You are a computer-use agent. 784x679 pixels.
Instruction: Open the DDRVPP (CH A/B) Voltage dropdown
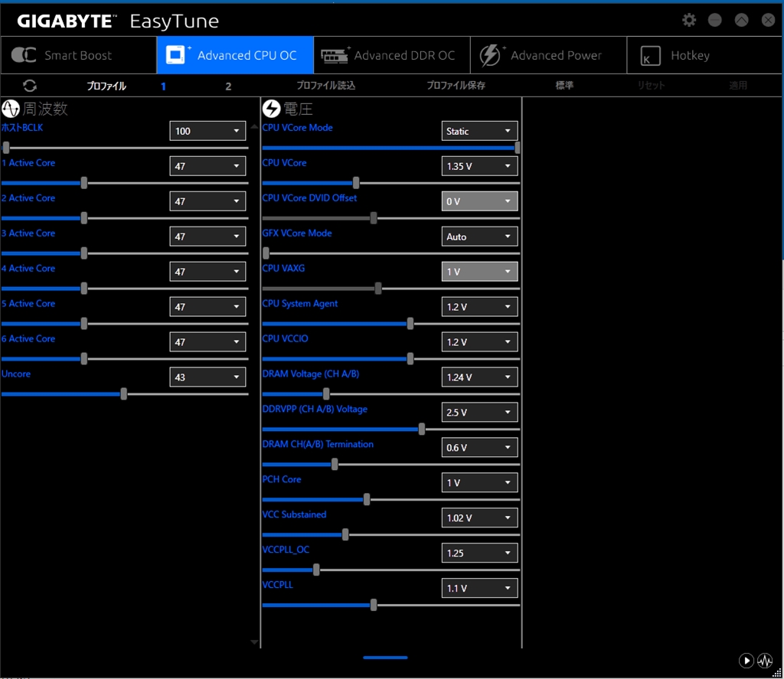(479, 413)
